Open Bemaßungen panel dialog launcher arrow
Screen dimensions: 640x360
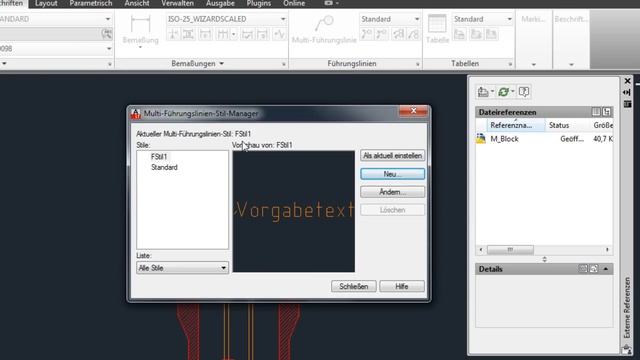point(284,64)
